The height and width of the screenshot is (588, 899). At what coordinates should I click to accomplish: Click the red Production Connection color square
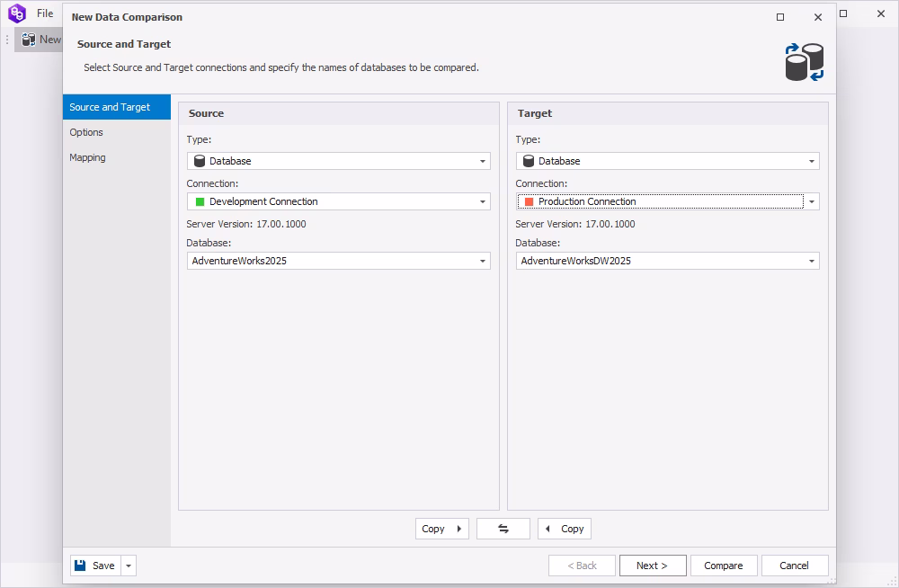[530, 202]
